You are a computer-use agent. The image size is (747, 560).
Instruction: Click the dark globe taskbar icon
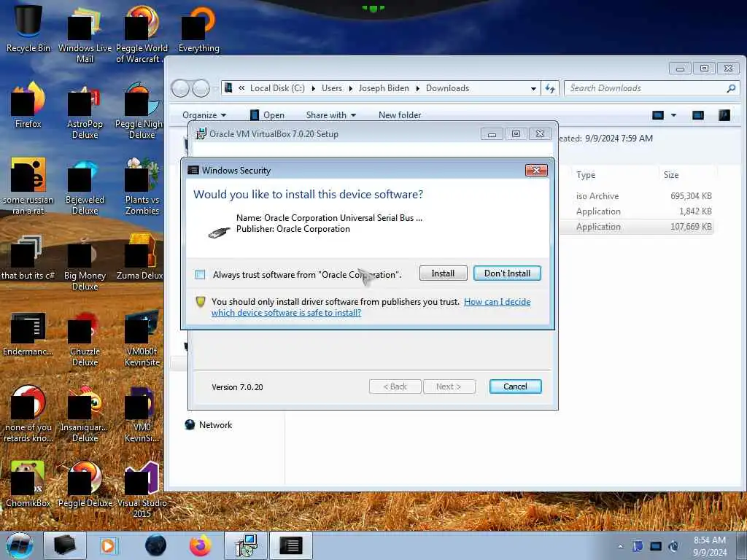click(155, 545)
